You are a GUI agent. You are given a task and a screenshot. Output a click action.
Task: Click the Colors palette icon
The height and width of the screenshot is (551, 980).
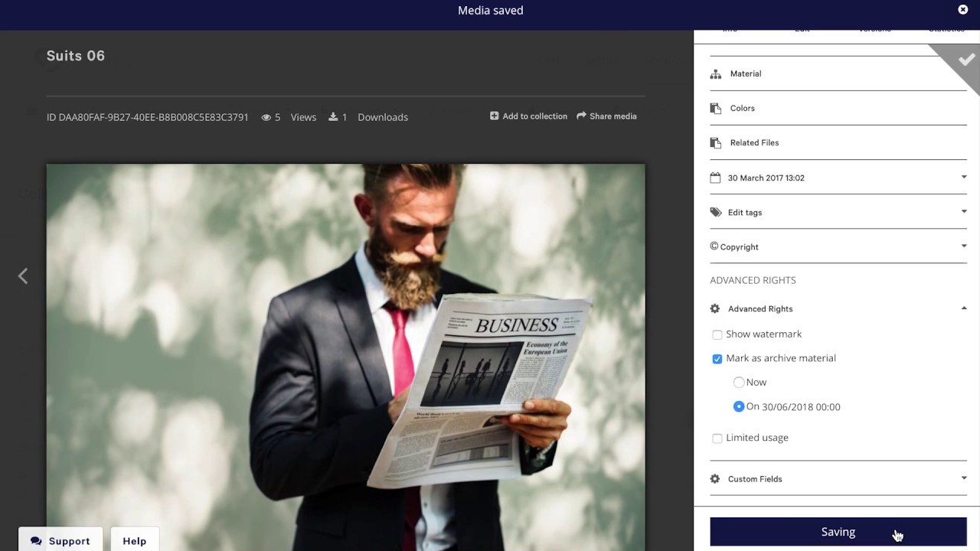pyautogui.click(x=715, y=109)
